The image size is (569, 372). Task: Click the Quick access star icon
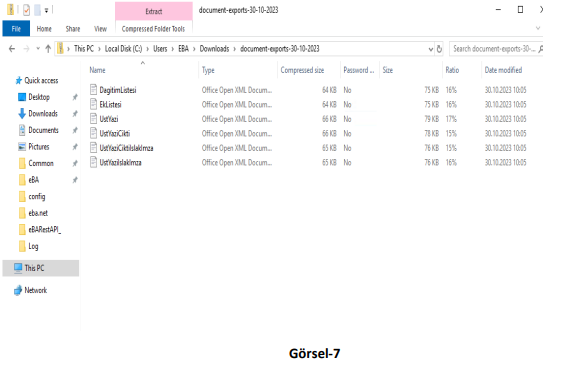(x=19, y=80)
